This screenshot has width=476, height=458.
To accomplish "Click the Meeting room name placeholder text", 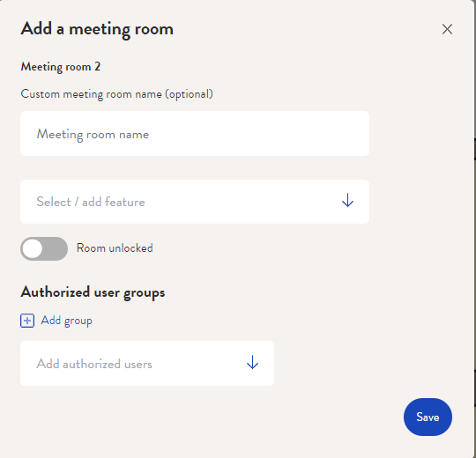I will click(x=93, y=134).
